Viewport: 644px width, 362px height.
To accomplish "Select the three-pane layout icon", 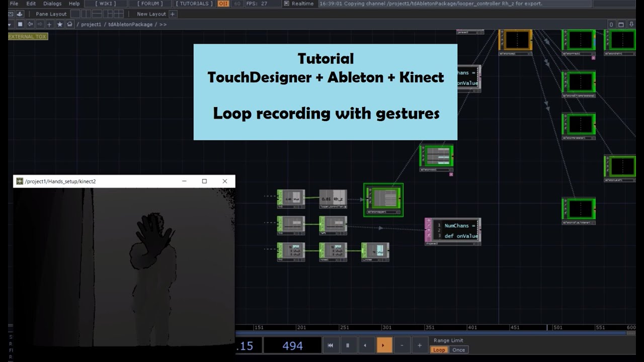I will 108,14.
